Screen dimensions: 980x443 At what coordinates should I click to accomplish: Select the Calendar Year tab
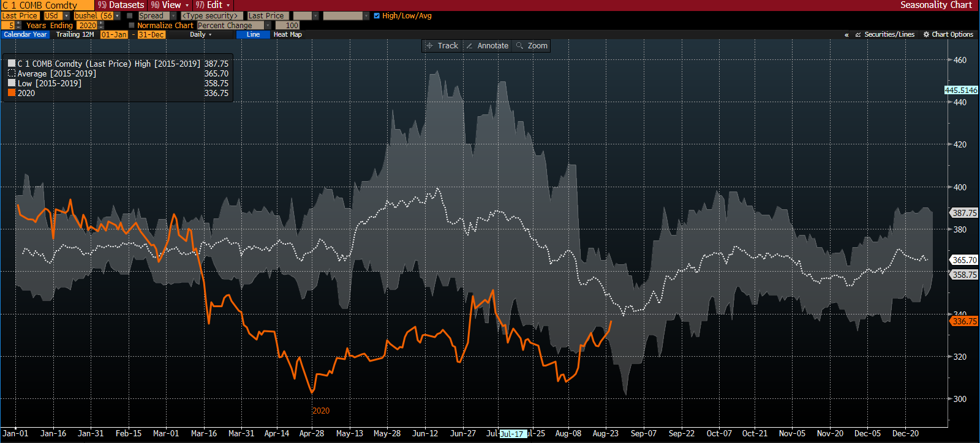25,35
